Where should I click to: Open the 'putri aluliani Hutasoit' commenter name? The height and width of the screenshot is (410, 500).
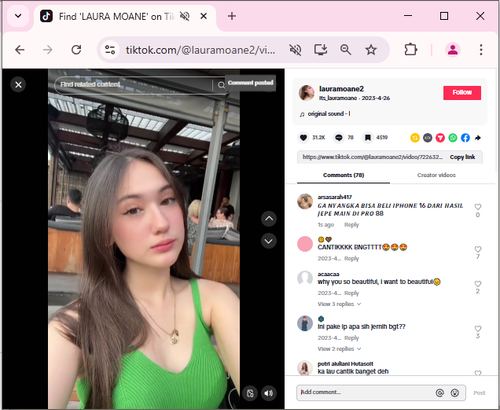coord(345,364)
